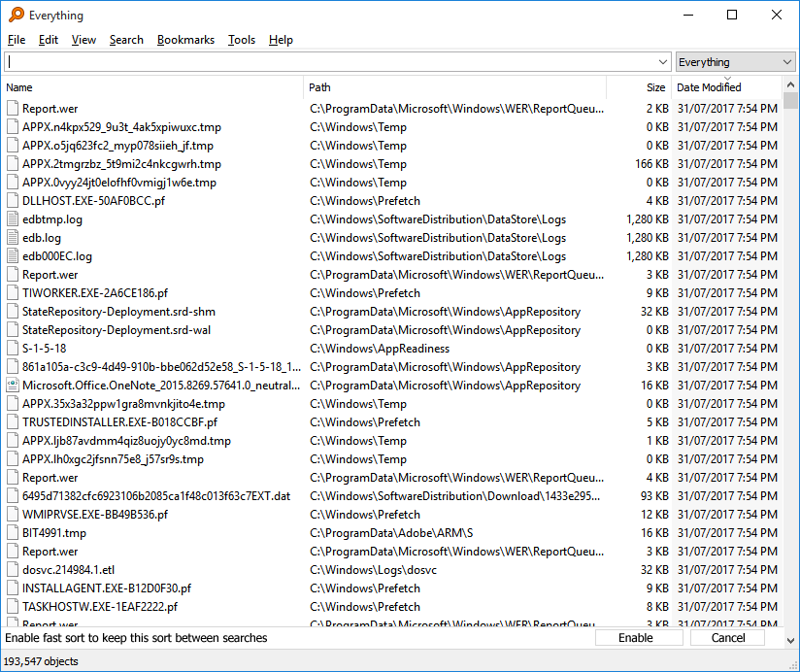
Task: Open the Search menu
Action: pyautogui.click(x=126, y=40)
